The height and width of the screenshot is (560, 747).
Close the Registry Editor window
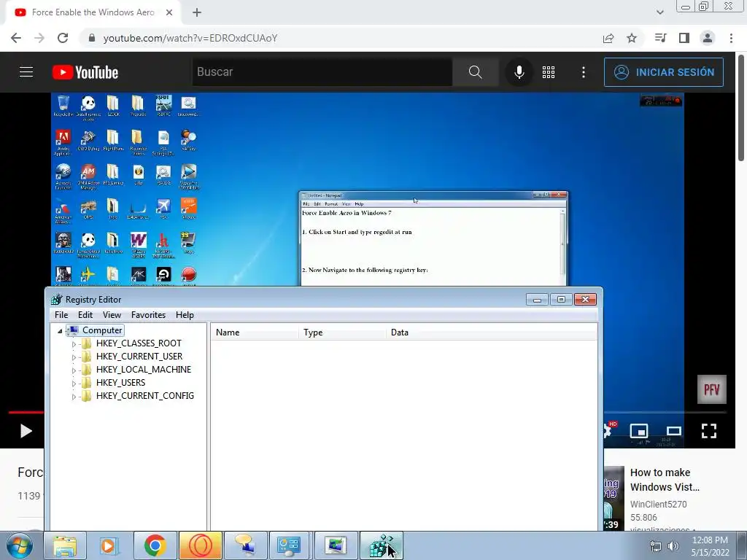coord(586,300)
